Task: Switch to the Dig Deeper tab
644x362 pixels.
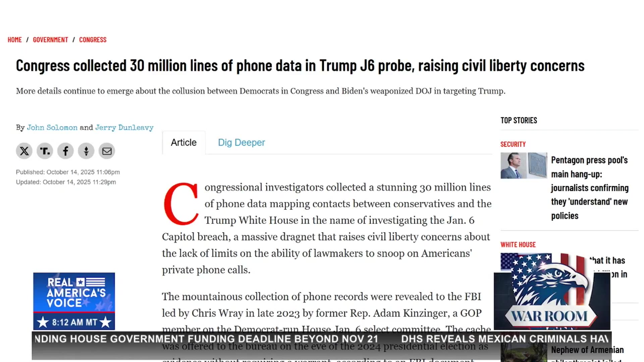Action: coord(241,142)
